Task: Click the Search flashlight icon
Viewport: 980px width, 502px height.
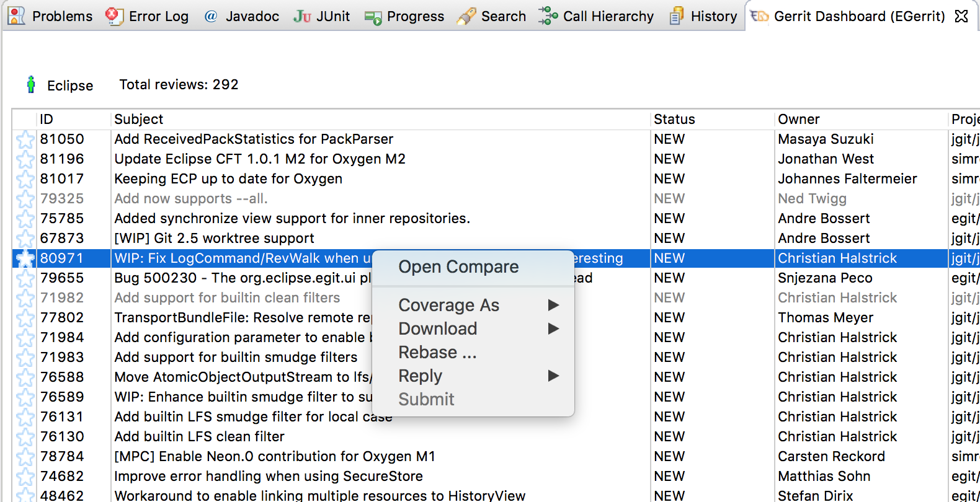Action: tap(466, 16)
